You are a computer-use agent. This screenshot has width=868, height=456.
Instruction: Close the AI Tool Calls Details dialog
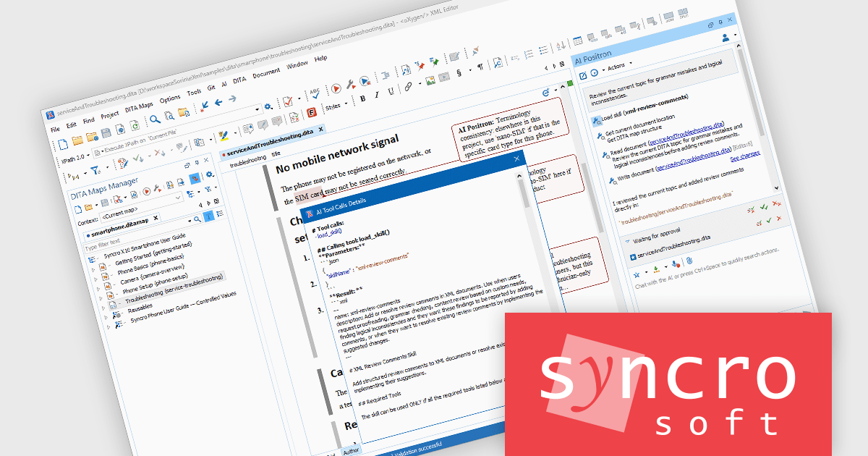click(x=516, y=159)
